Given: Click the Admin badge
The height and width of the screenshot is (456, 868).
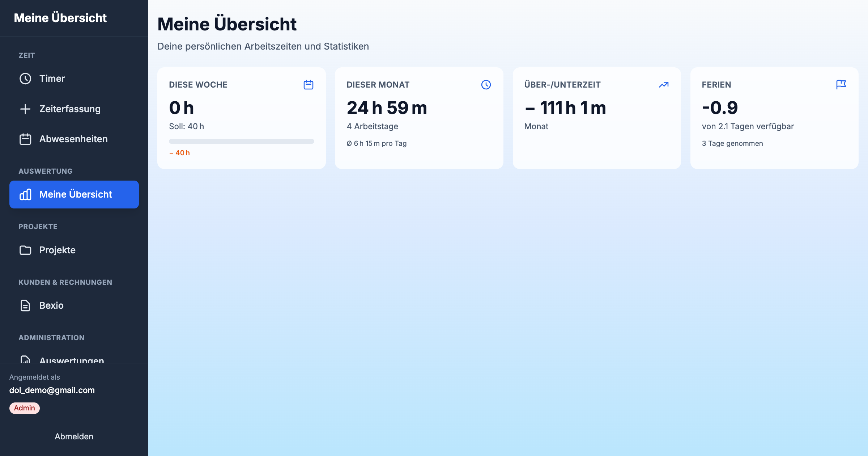Looking at the screenshot, I should point(24,408).
